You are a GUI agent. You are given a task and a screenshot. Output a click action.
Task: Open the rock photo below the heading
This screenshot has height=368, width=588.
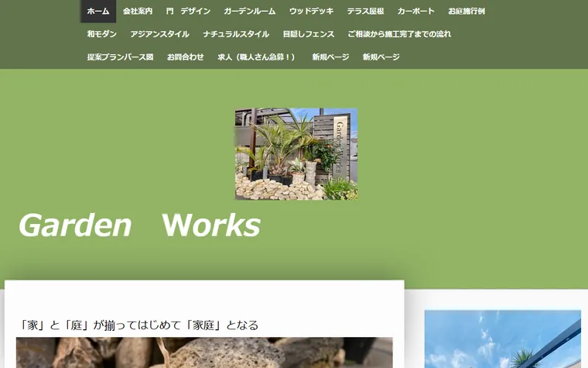(204, 353)
